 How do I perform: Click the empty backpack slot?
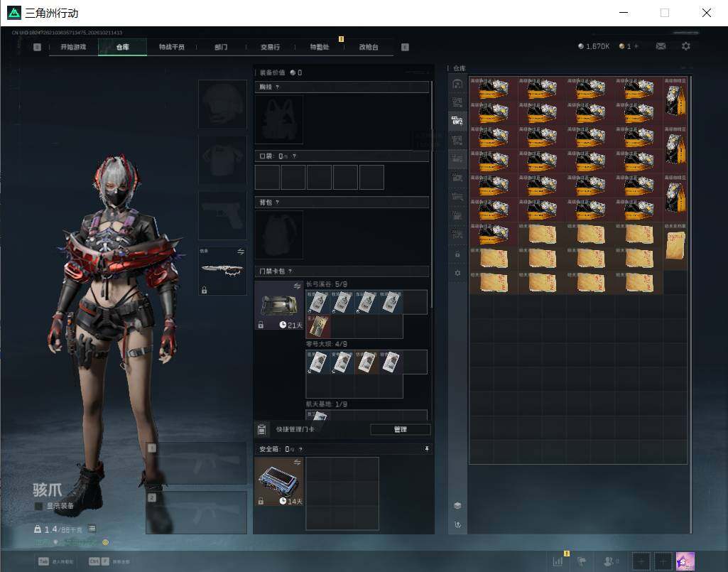pos(279,234)
